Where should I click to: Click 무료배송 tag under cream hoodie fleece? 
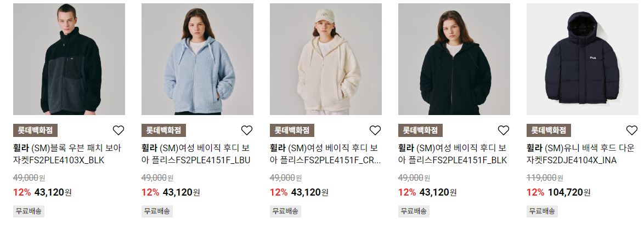click(285, 211)
